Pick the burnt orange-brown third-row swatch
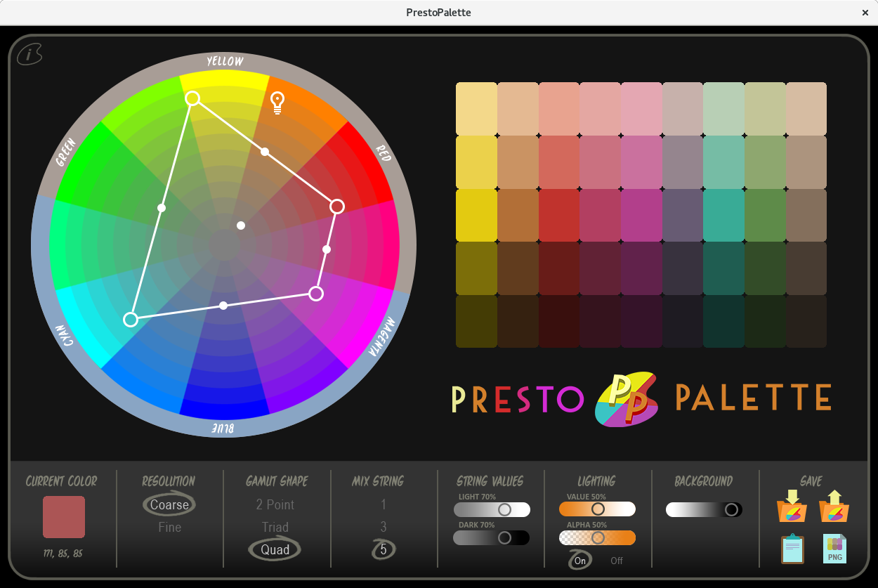The height and width of the screenshot is (588, 878). click(518, 215)
